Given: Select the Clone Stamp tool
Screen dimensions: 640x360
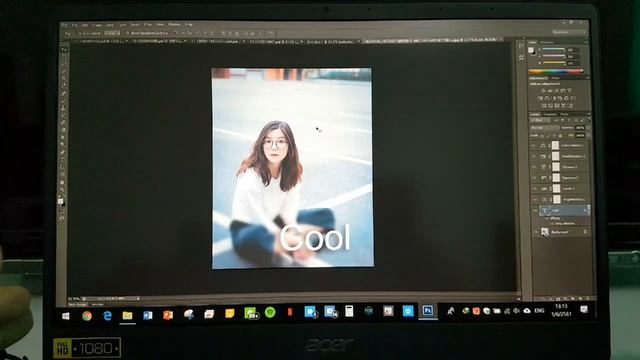Looking at the screenshot, I should pos(64,109).
